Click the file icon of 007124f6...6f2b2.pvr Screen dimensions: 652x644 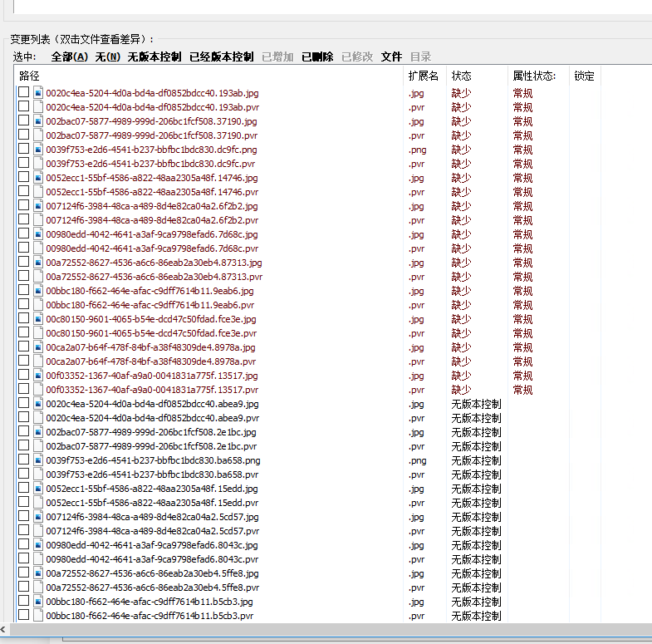(38, 220)
